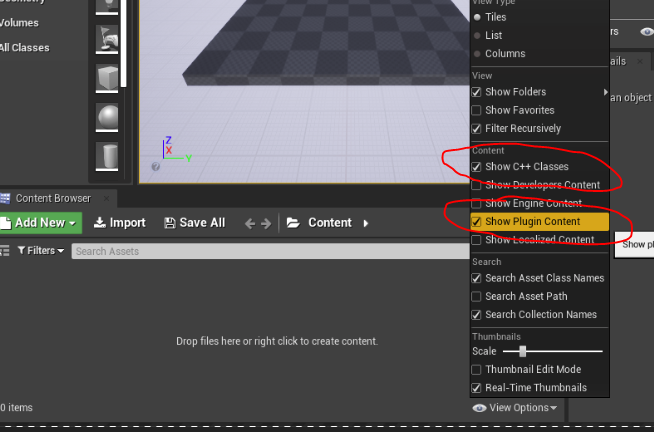This screenshot has width=654, height=432.
Task: Click the sphere shape in placement panel
Action: click(107, 117)
